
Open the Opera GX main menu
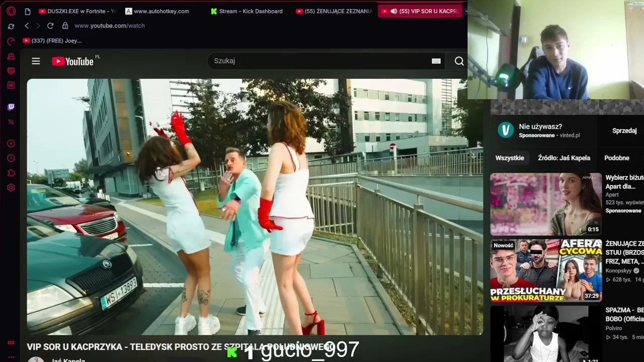pyautogui.click(x=11, y=11)
